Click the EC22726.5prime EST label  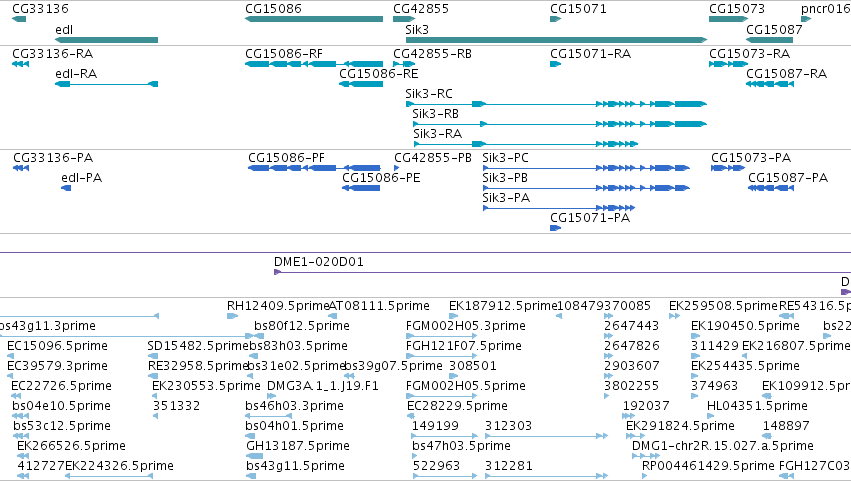61,386
